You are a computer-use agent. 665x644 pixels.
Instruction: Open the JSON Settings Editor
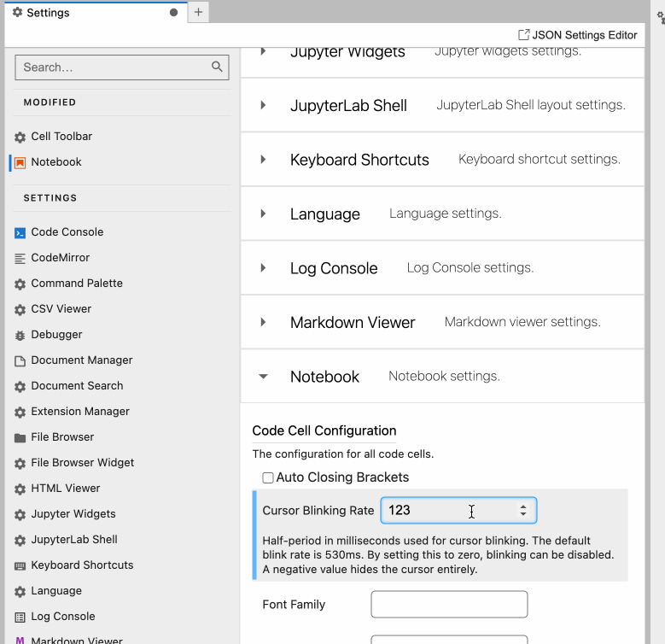point(578,35)
